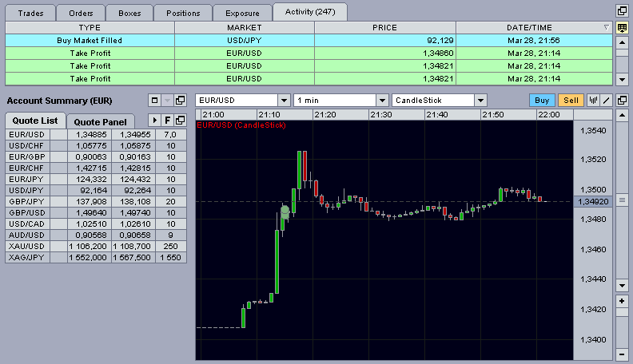Click the yellow table export icon beside the DATE/TIME header
Image resolution: width=633 pixels, height=364 pixels.
(x=622, y=28)
